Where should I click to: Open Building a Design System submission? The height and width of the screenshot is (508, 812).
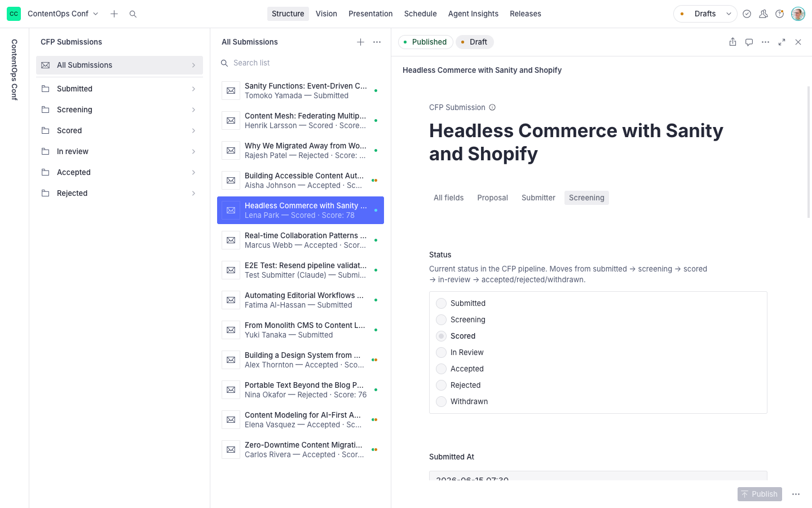point(301,360)
